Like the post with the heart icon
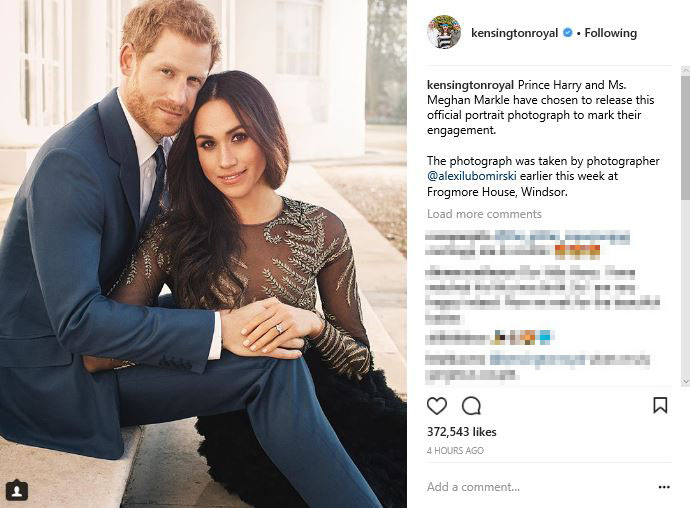This screenshot has width=690, height=508. 437,405
